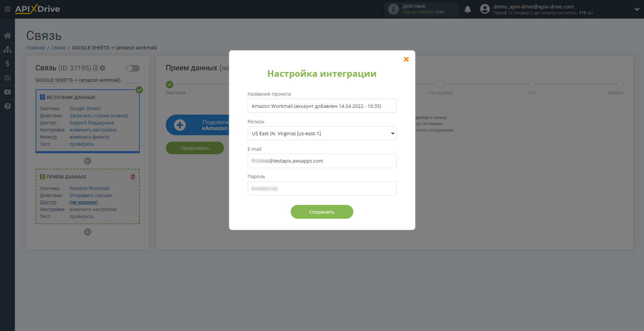Click the receiver изменить настройки text
The height and width of the screenshot is (331, 644).
pos(93,209)
